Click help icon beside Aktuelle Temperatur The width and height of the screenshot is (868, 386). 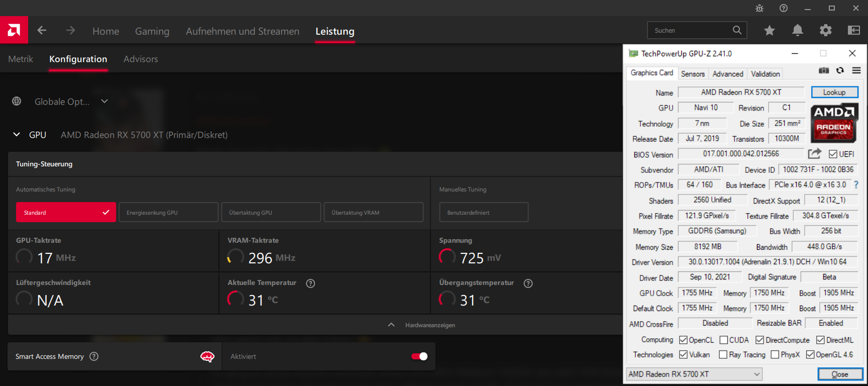[310, 283]
